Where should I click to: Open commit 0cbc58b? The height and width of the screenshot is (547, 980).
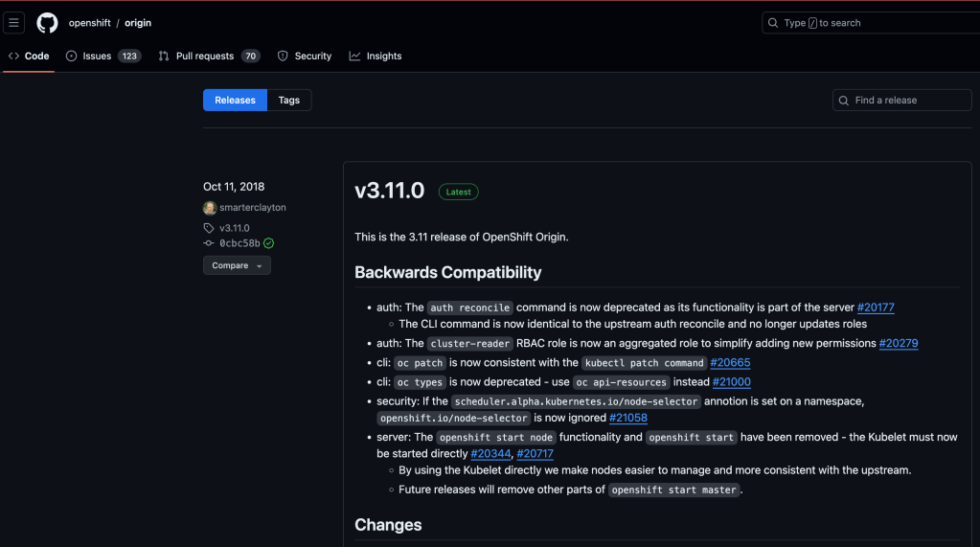pyautogui.click(x=239, y=243)
